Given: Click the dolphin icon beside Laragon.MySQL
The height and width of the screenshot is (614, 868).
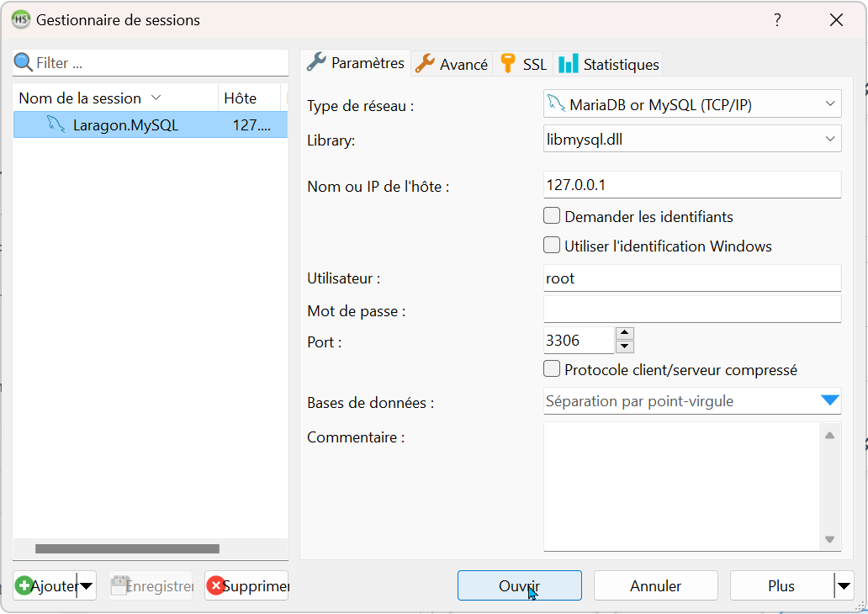Looking at the screenshot, I should tap(56, 125).
